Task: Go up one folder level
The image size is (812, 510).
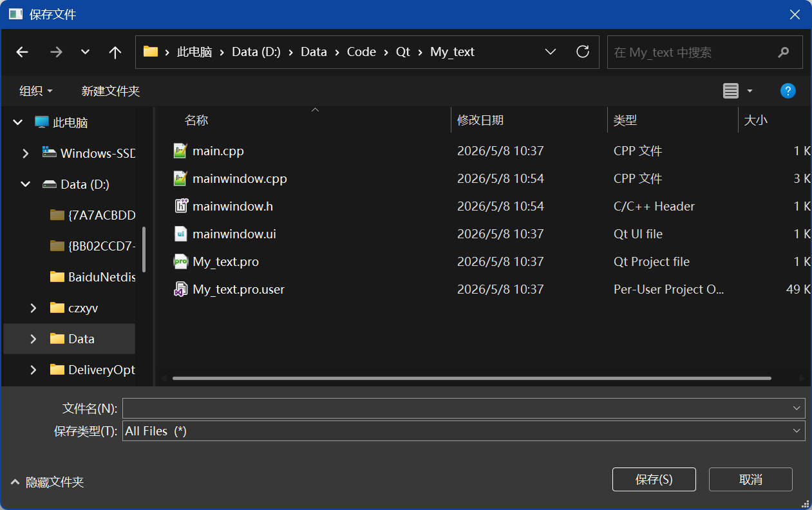Action: pos(115,52)
